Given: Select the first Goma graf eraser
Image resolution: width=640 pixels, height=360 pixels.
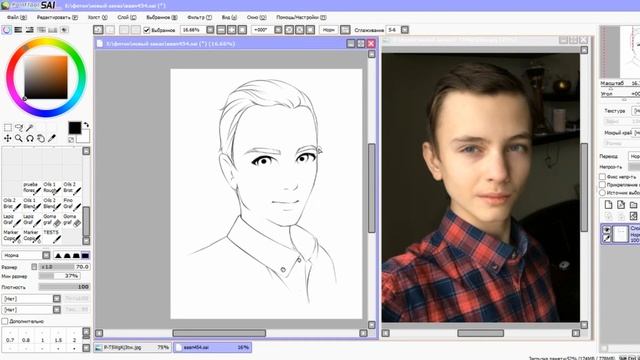Looking at the screenshot, I should pyautogui.click(x=52, y=220).
